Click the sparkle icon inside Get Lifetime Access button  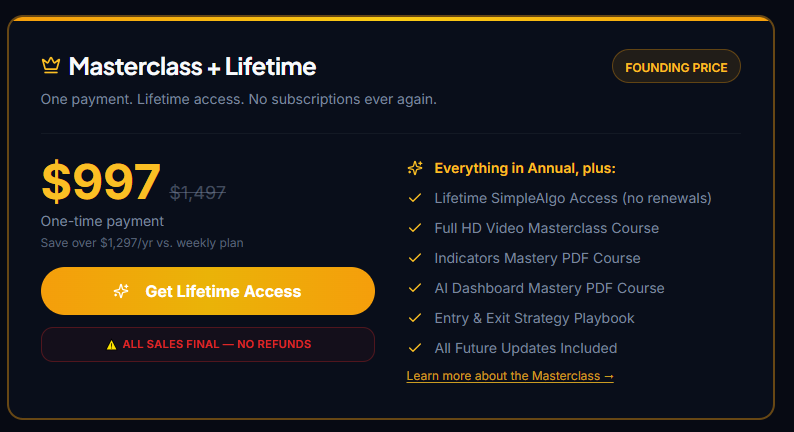click(x=121, y=291)
